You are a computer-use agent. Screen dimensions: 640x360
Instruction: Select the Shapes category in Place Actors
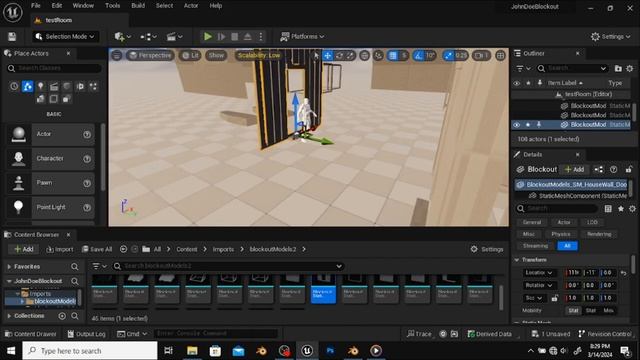click(67, 86)
